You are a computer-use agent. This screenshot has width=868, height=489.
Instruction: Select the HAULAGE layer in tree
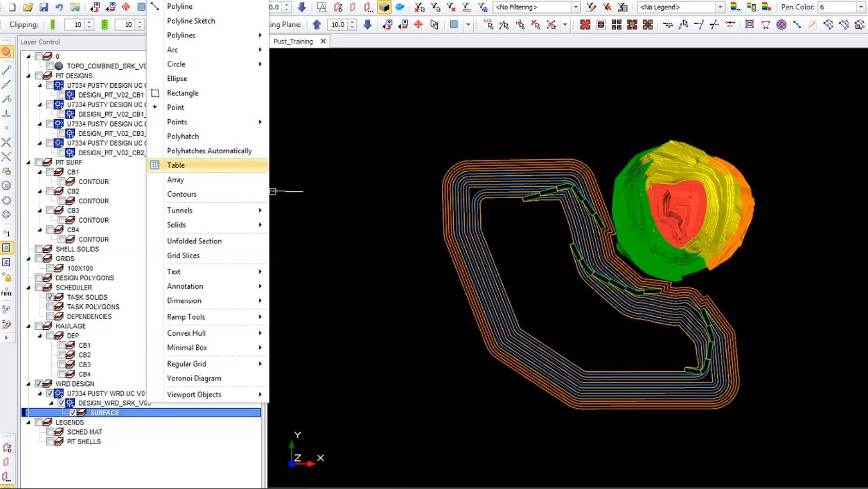tap(71, 326)
